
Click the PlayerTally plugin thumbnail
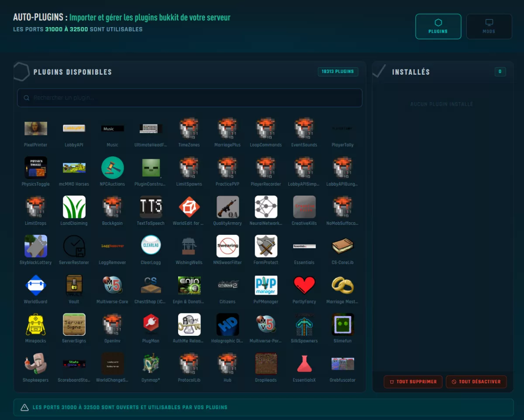(343, 128)
